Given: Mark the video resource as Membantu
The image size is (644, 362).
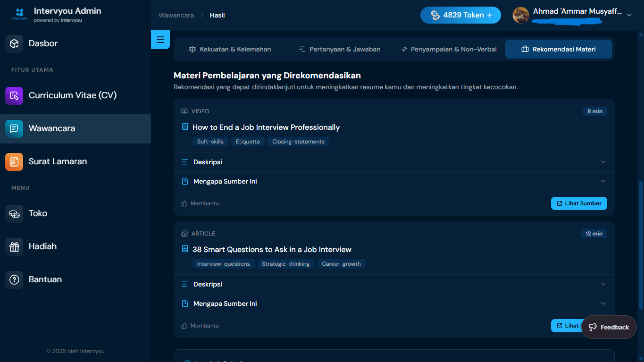Looking at the screenshot, I should [200, 203].
